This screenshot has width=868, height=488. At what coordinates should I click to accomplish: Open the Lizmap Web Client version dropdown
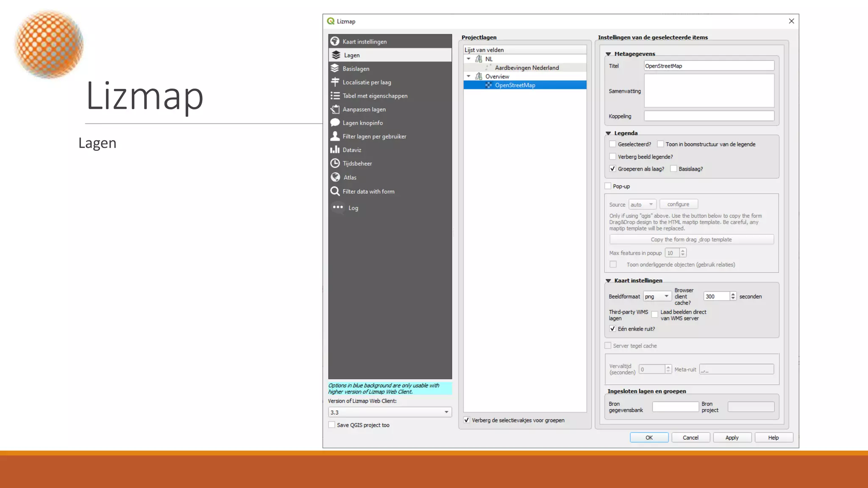[x=389, y=412]
